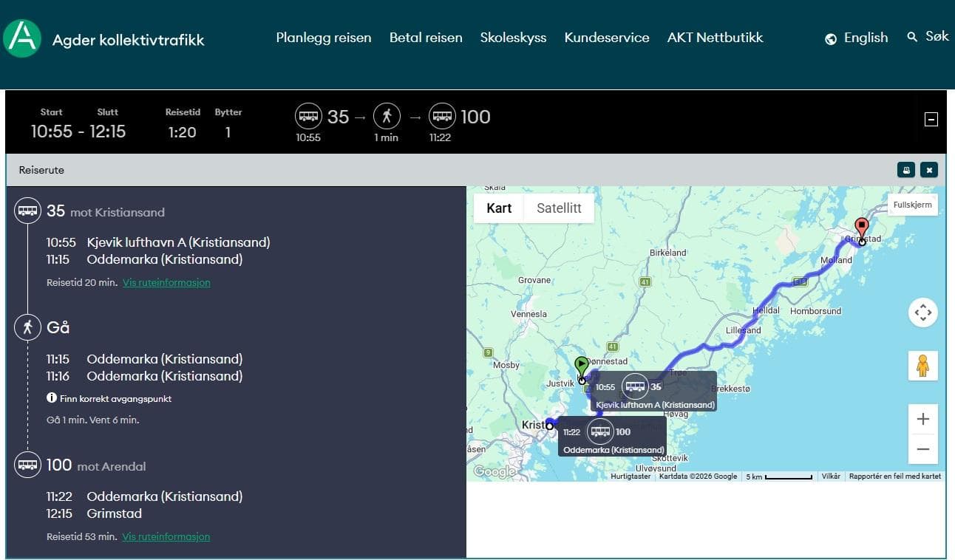Click the print icon in Reiserute bar

pyautogui.click(x=905, y=170)
